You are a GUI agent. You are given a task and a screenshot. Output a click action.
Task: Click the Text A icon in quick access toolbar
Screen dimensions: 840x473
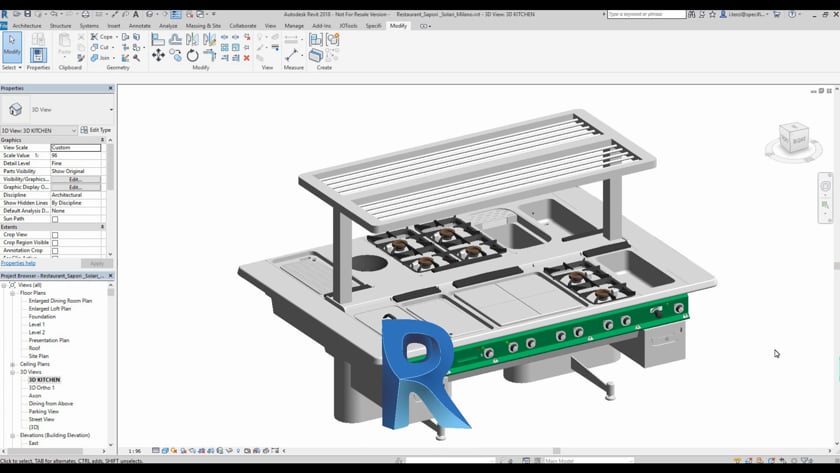(136, 14)
